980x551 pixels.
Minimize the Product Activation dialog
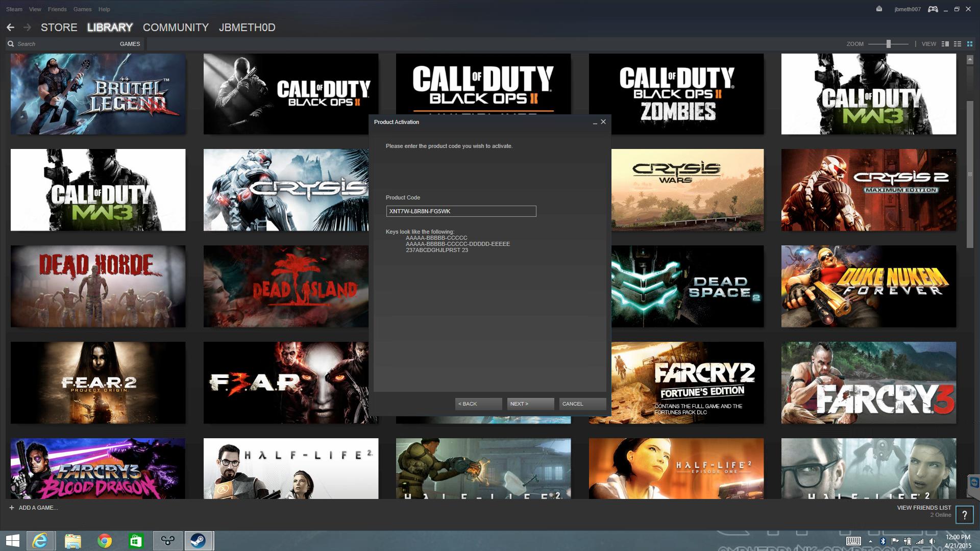[x=595, y=122]
